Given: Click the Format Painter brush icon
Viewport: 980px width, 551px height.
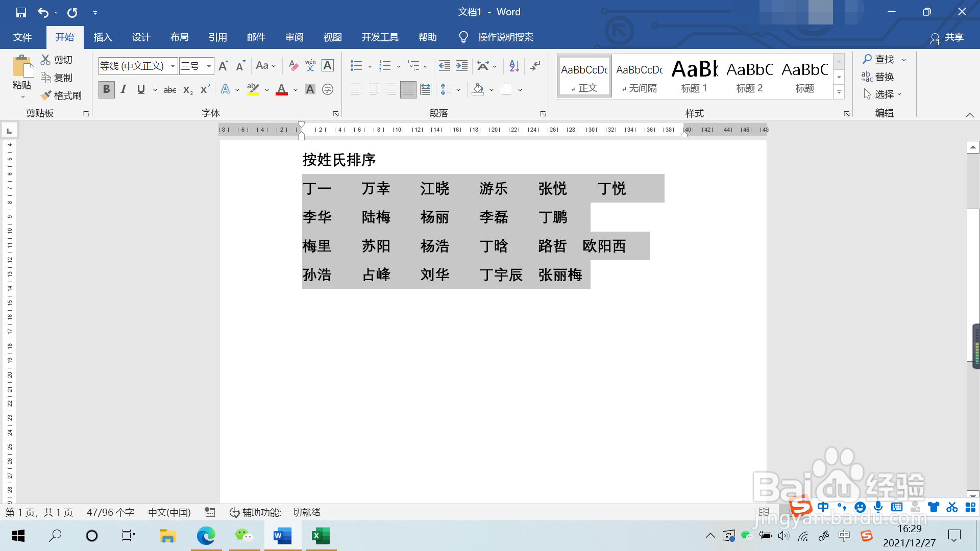Looking at the screenshot, I should [46, 95].
